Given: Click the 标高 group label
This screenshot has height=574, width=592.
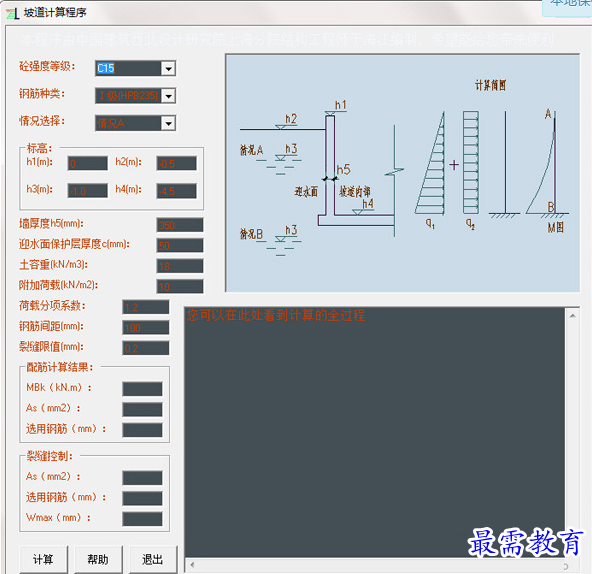Looking at the screenshot, I should 39,148.
